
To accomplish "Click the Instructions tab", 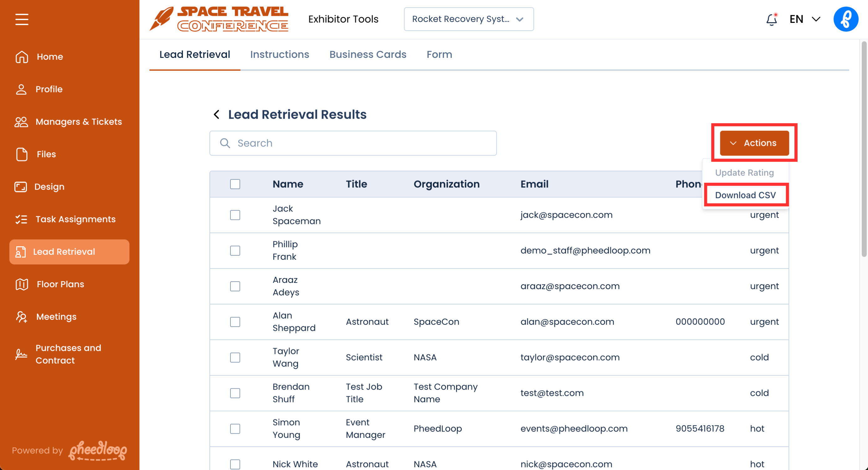I will (x=279, y=54).
